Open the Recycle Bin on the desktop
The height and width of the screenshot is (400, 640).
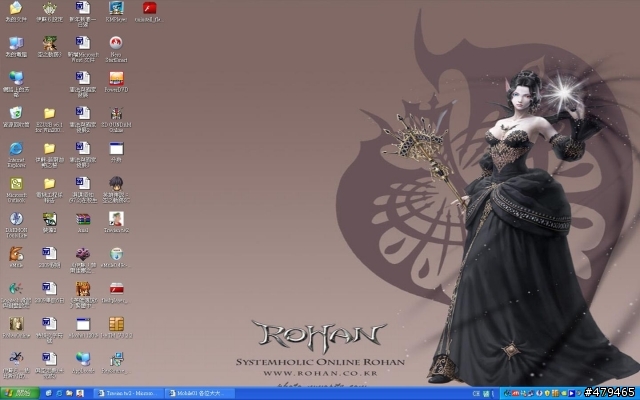coord(16,113)
